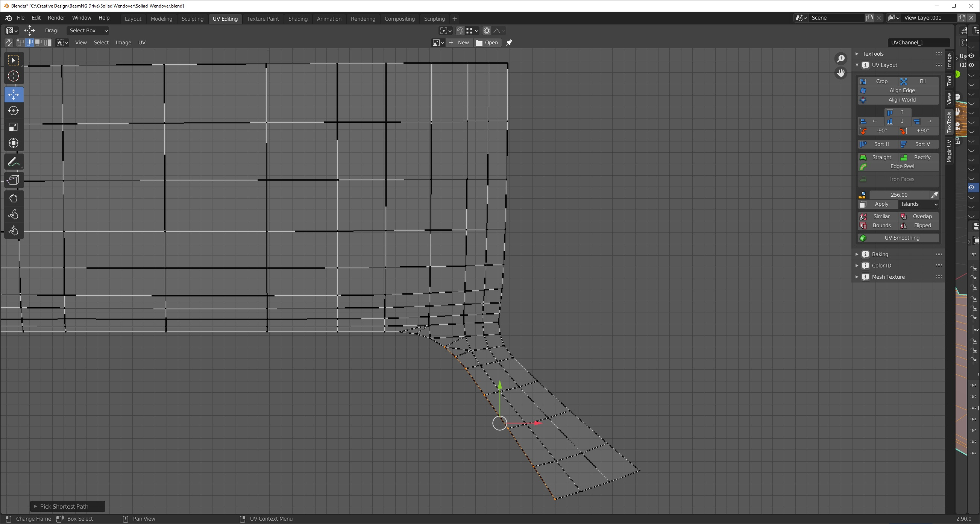Select the Annotate pencil tool
Screen dimensions: 980x524
click(x=14, y=162)
